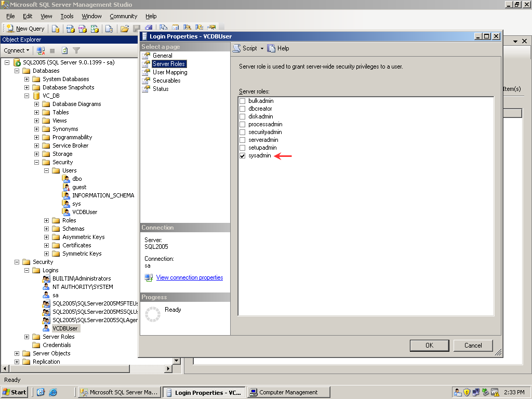Click the Filter funnel icon in Object Explorer
The width and height of the screenshot is (532, 399).
76,50
